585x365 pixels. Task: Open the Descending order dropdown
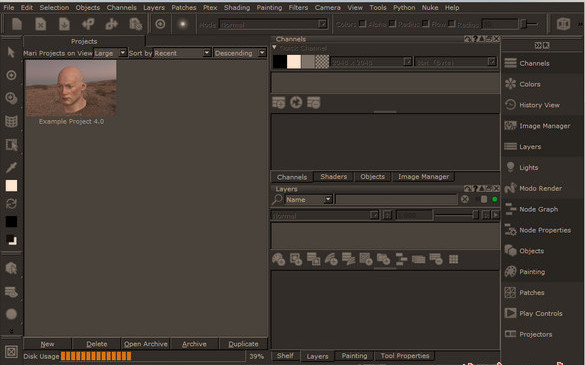point(240,53)
